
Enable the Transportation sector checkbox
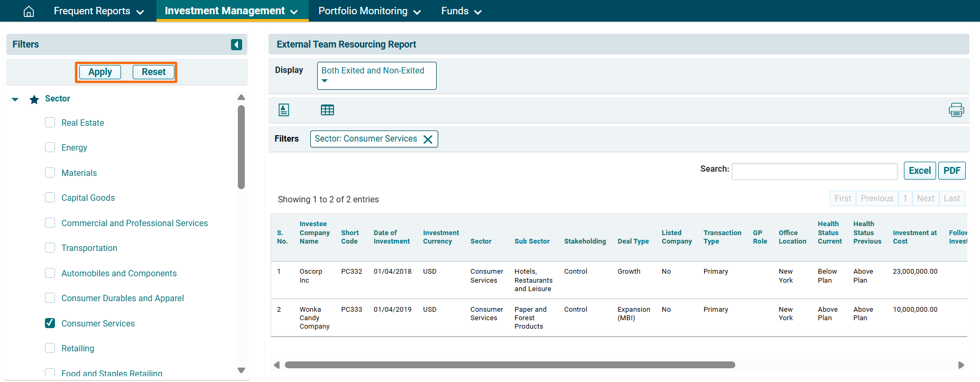pyautogui.click(x=50, y=248)
